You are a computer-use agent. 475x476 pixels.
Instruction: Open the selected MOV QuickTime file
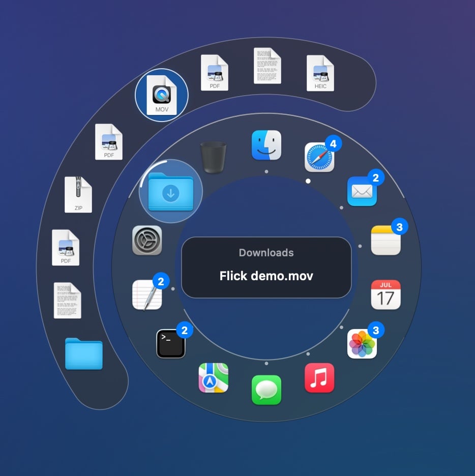coord(162,95)
